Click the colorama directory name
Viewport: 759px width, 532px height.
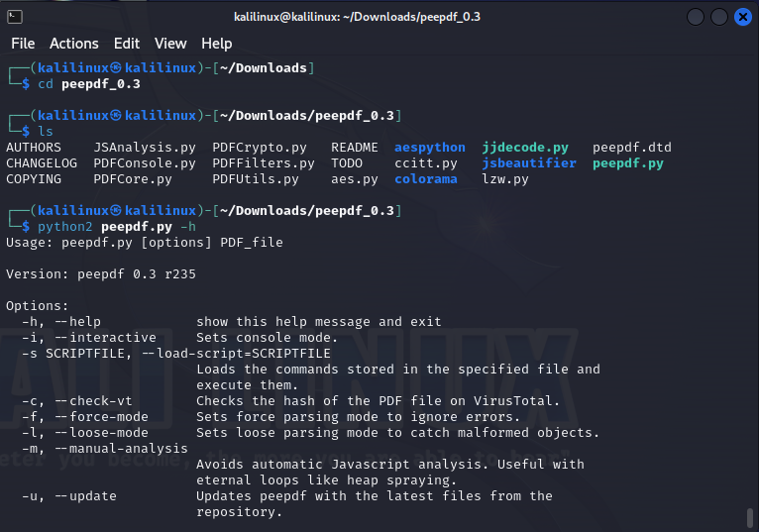pos(426,179)
